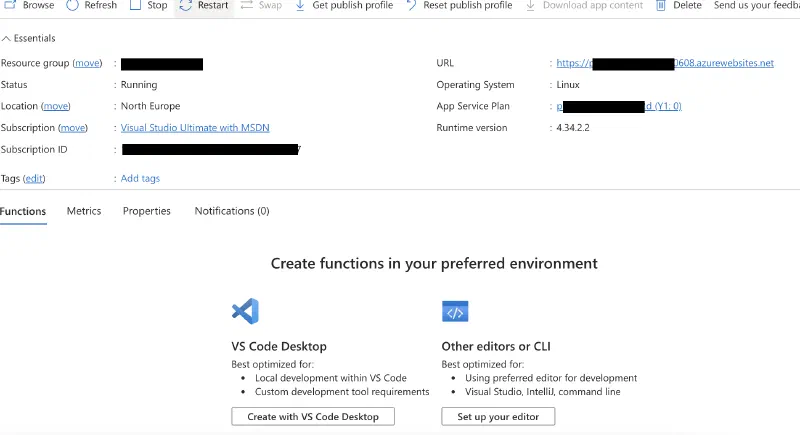Click the Delete label in toolbar
The image size is (800, 435).
click(x=687, y=5)
